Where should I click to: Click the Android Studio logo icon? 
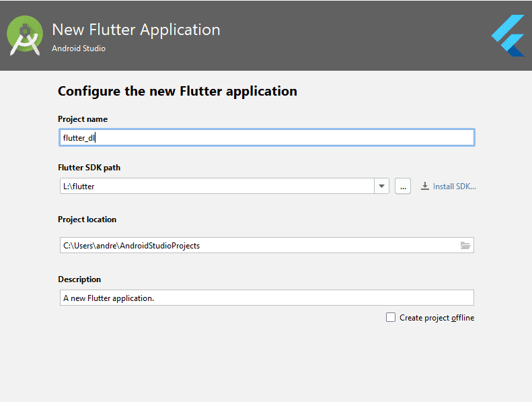tap(25, 35)
